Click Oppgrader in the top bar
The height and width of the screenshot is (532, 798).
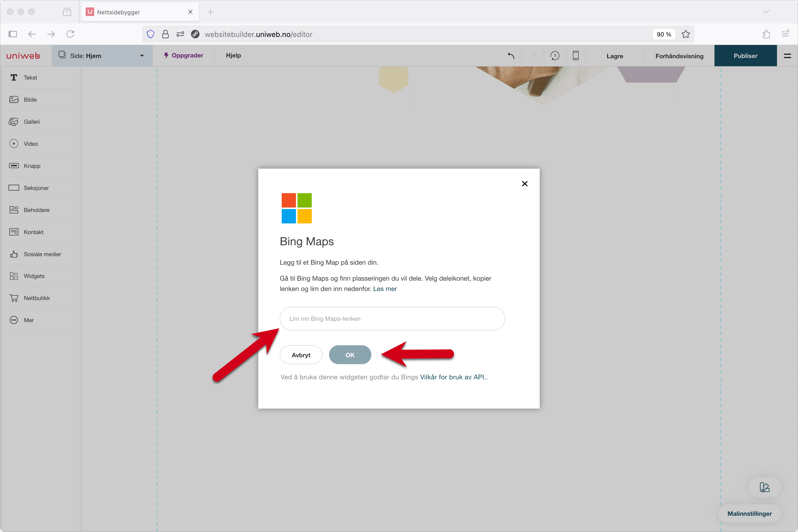point(184,55)
